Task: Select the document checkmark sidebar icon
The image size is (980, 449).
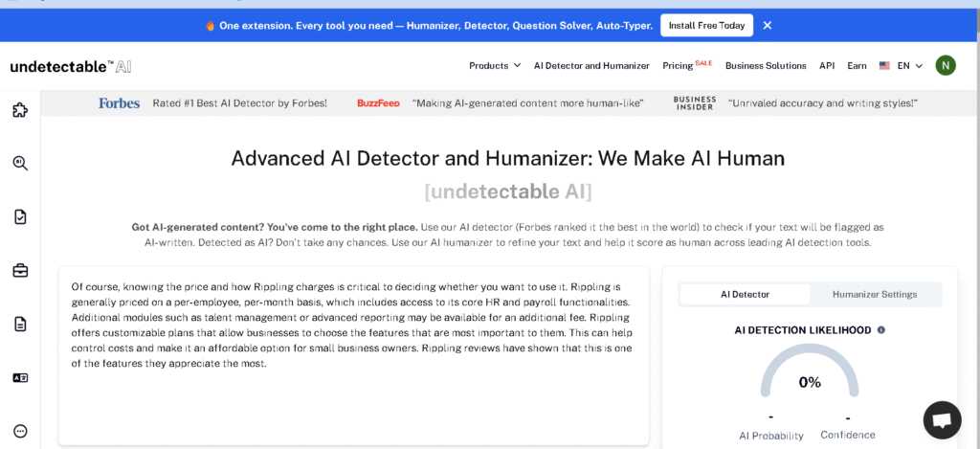Action: pyautogui.click(x=20, y=217)
